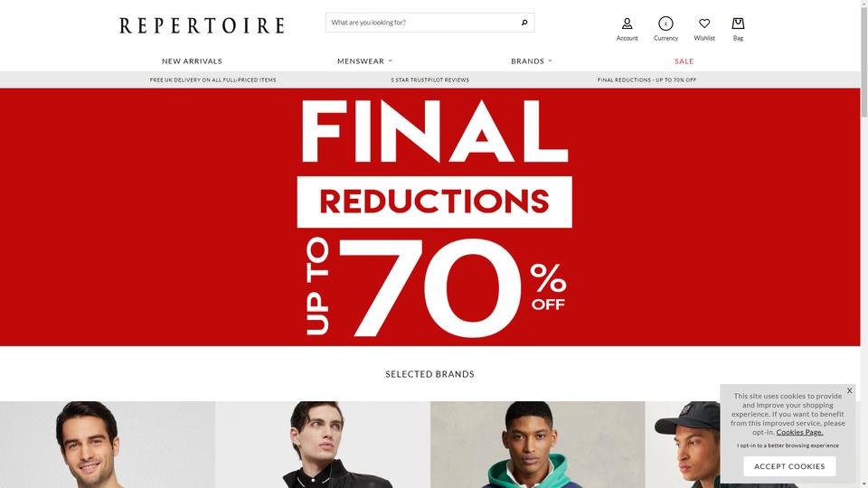Opt-in to a better browsing experience

(x=788, y=446)
